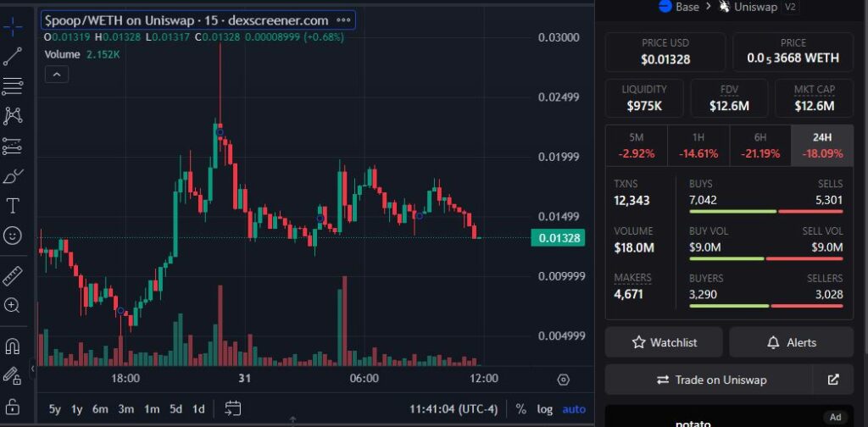This screenshot has width=868, height=427.
Task: Open timezone menu at 11:41:04 (UTC-4)
Action: tap(453, 409)
